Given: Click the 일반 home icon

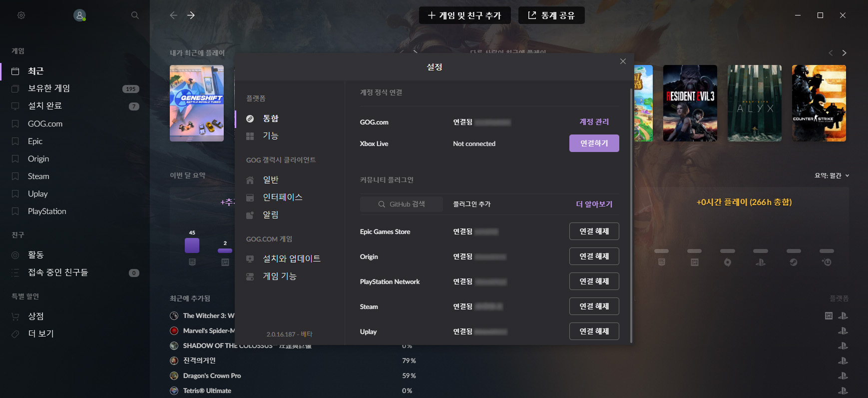Looking at the screenshot, I should click(250, 180).
